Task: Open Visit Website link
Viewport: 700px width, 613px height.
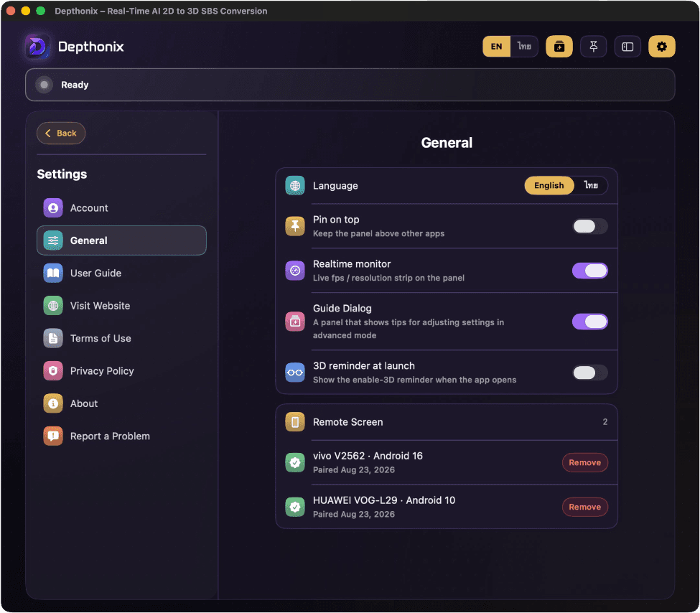Action: [x=121, y=306]
